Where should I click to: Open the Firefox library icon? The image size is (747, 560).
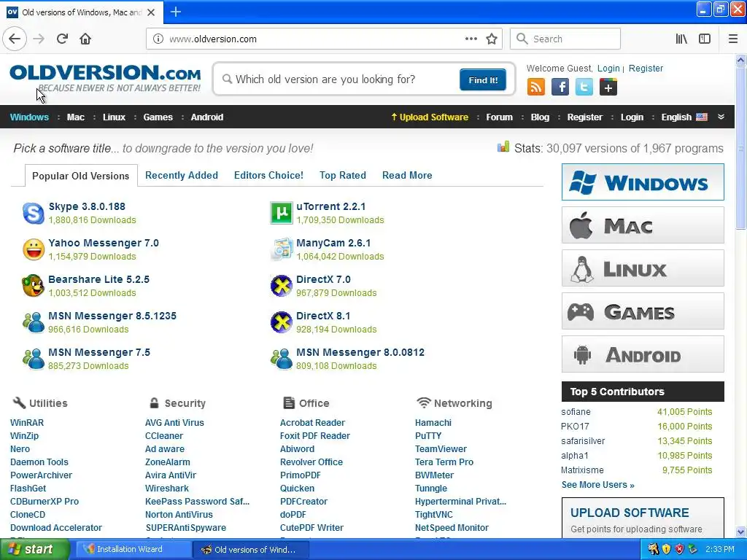(x=681, y=39)
